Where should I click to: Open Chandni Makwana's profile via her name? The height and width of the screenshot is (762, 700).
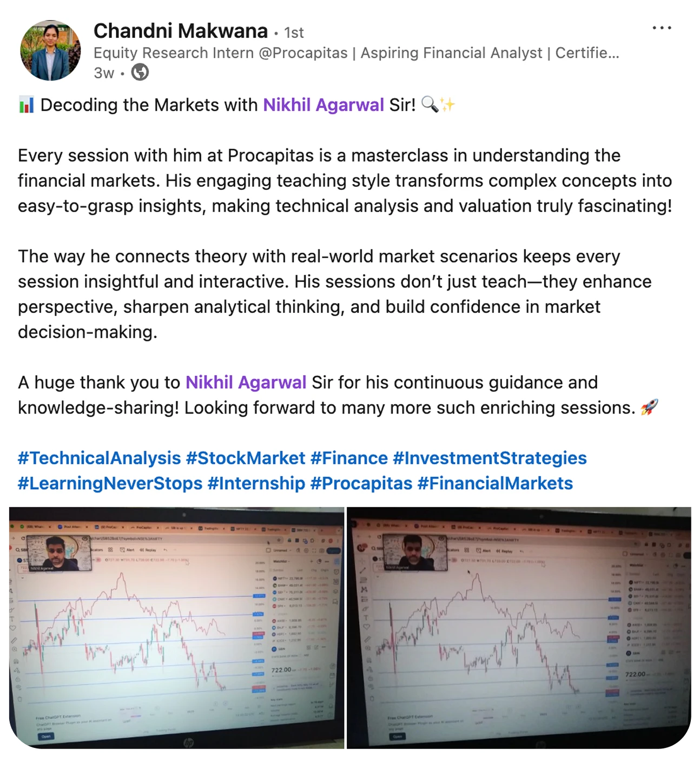coord(181,31)
